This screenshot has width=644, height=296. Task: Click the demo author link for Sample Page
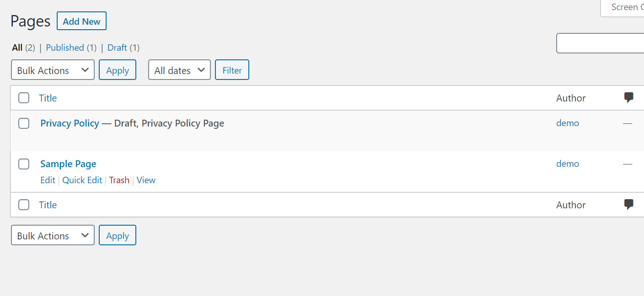[568, 164]
